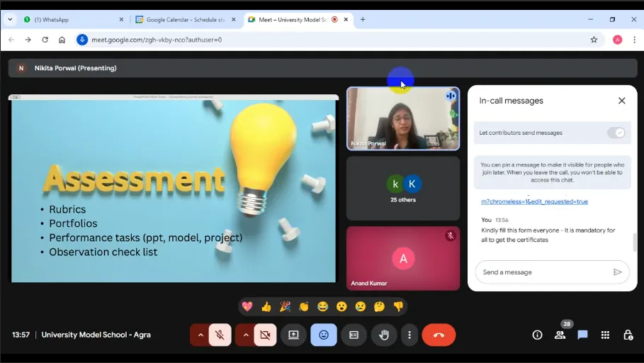
Task: Send the party popper reaction
Action: [x=285, y=306]
